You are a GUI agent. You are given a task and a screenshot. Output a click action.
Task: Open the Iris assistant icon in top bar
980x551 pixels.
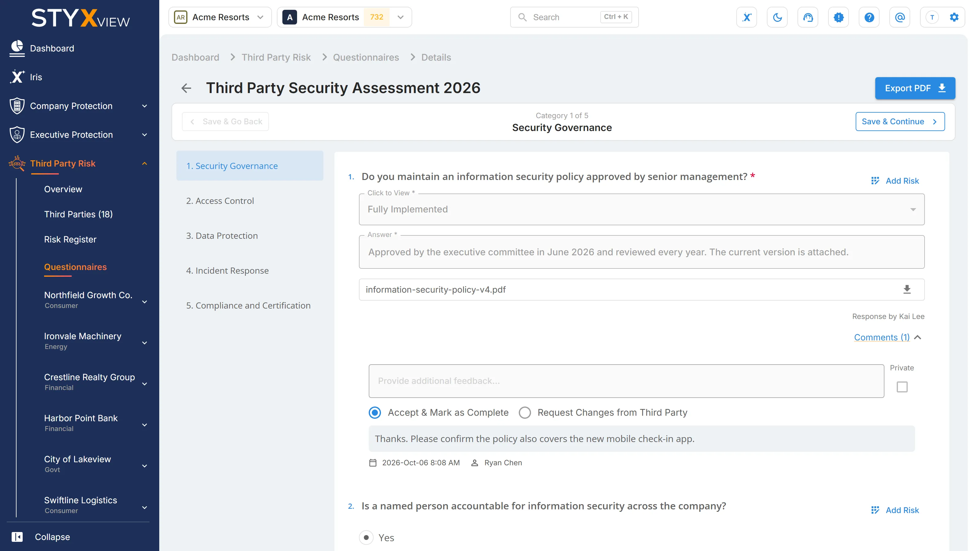[746, 17]
